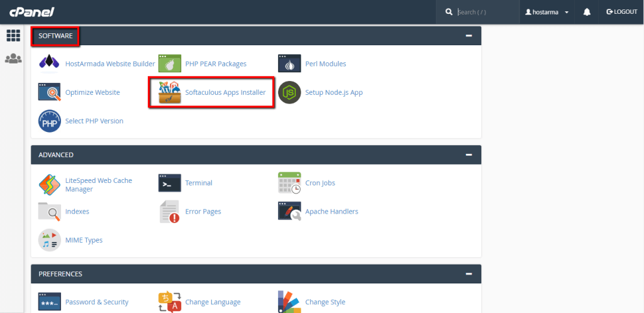Viewport: 644px width, 313px height.
Task: Open the Indexes link
Action: pos(77,212)
